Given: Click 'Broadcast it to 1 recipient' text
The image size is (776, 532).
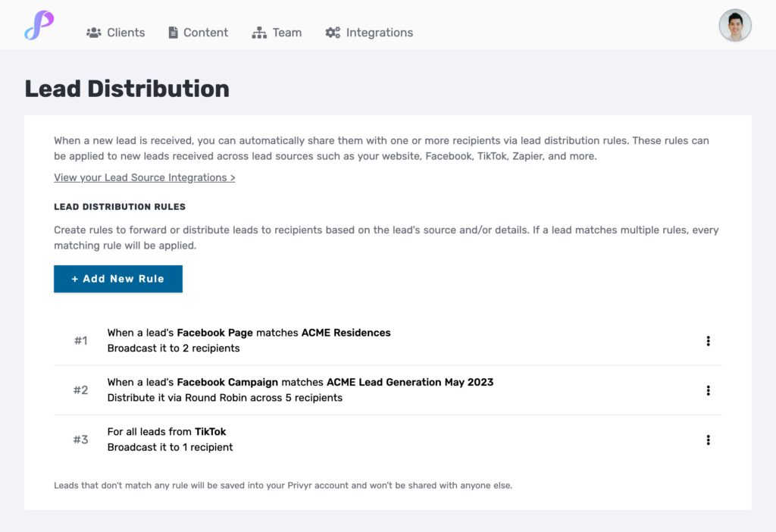Looking at the screenshot, I should [171, 447].
